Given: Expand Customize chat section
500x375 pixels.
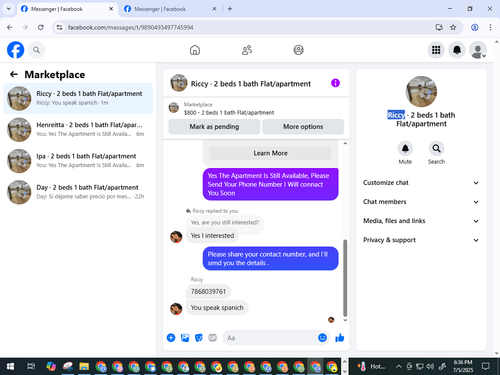Looking at the screenshot, I should 421,183.
